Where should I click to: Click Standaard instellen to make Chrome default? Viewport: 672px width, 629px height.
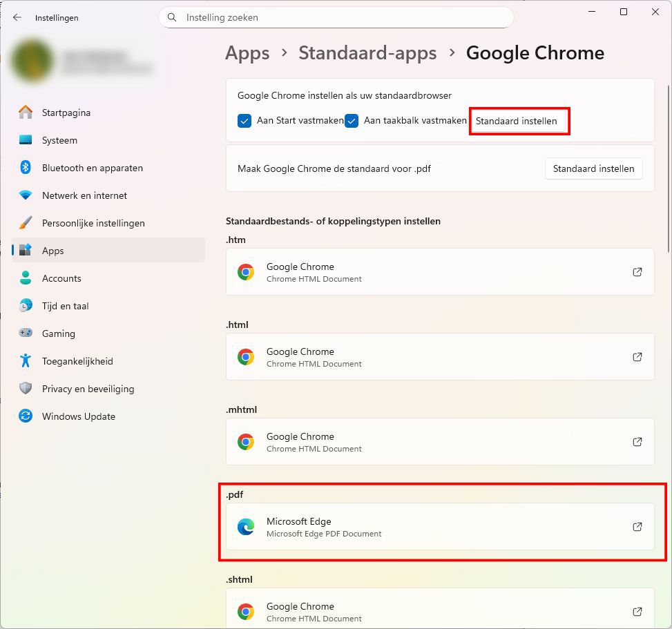tap(519, 121)
